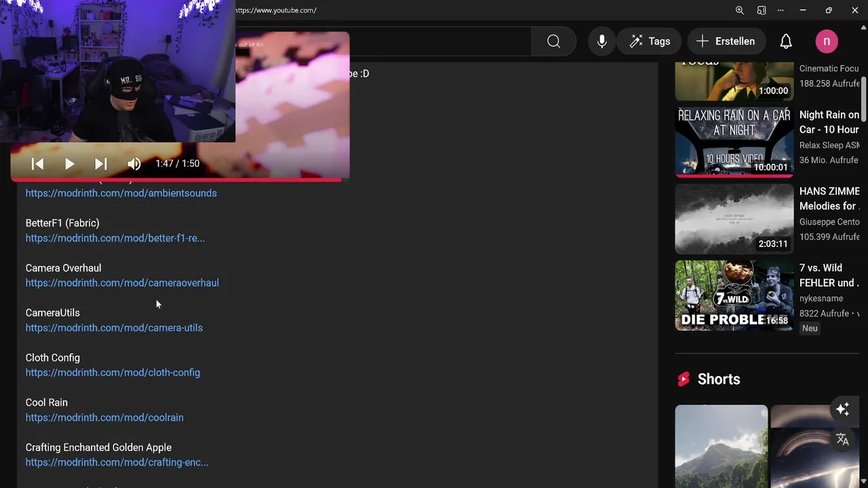Viewport: 868px width, 488px height.
Task: Open the crafting-enc... Modrinth link
Action: pos(117,462)
